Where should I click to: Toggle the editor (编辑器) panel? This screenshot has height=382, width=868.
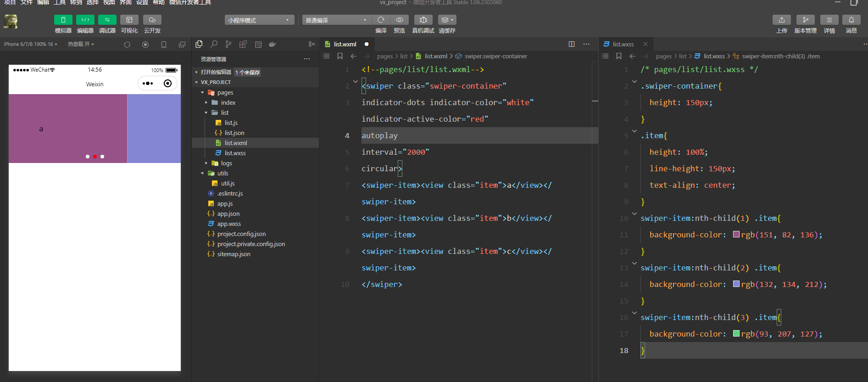pos(85,20)
